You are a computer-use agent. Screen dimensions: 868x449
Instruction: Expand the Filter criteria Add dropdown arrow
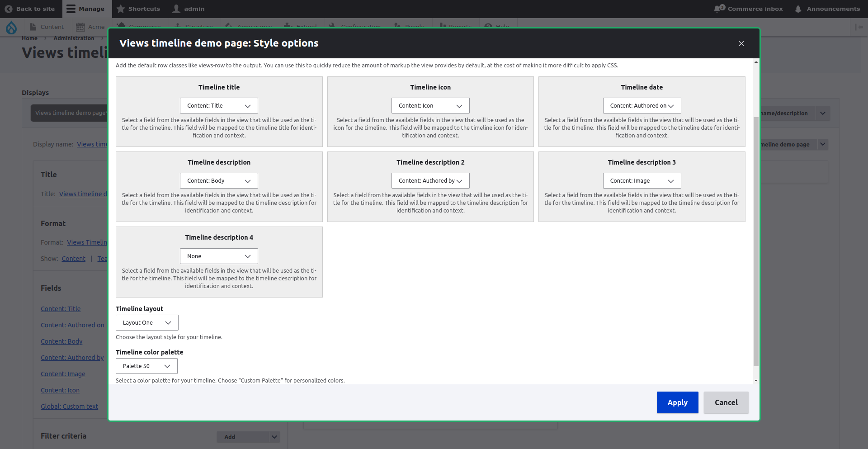pos(274,437)
